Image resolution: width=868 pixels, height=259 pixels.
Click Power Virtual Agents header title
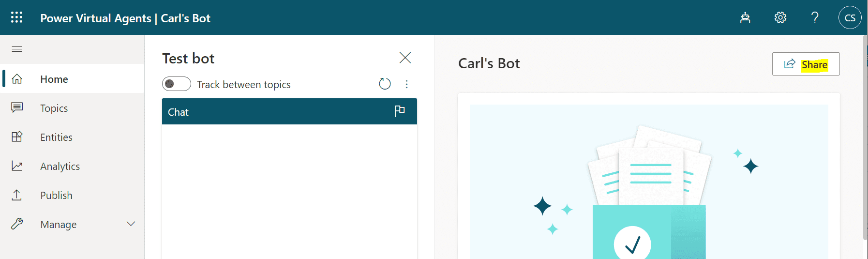coord(96,18)
